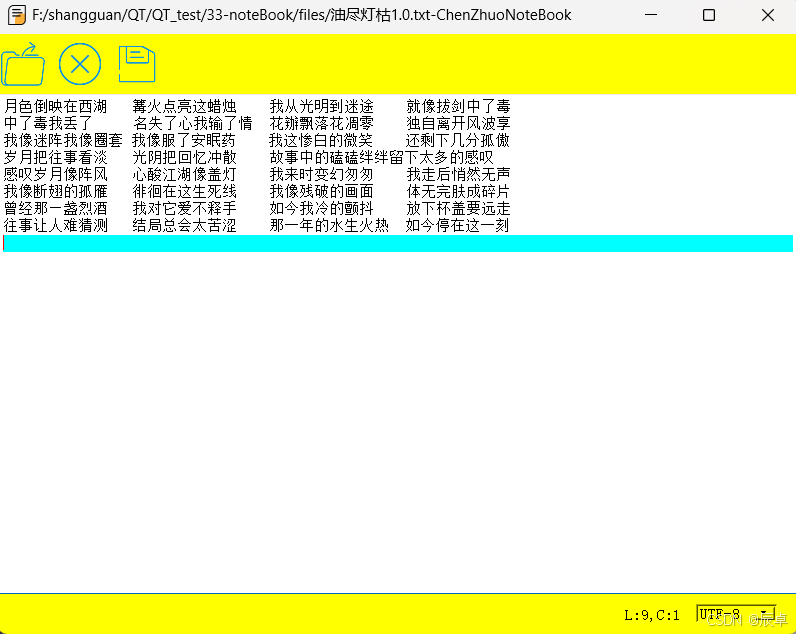Click the notebook app icon in the title bar
Viewport: 796px width, 634px height.
(17, 15)
